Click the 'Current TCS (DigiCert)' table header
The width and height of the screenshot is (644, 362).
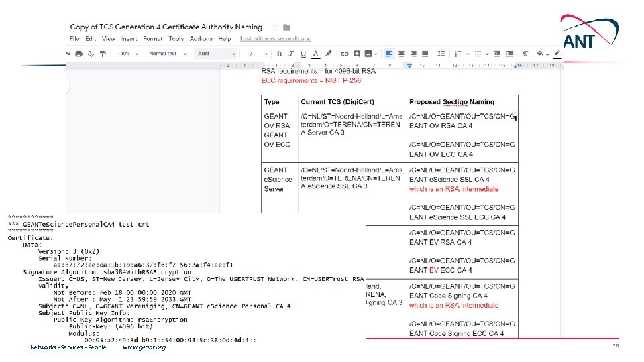click(337, 102)
